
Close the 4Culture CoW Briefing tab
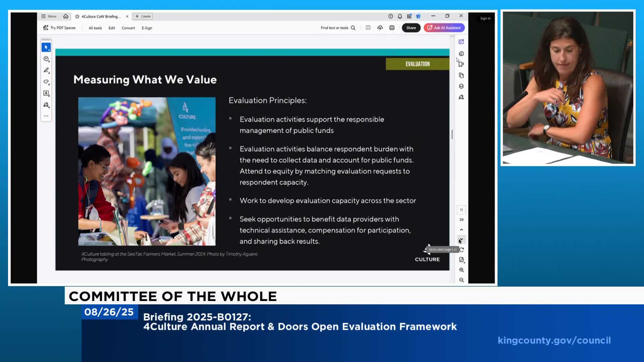pos(127,16)
